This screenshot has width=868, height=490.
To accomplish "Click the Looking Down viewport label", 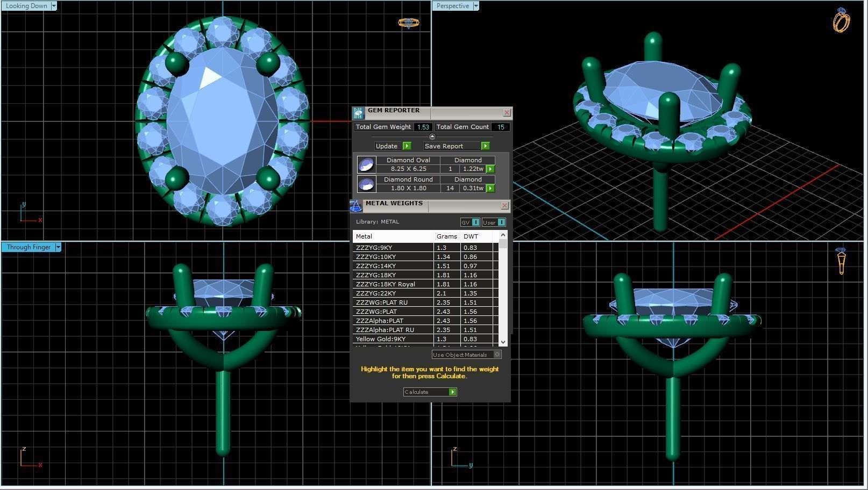I will (x=26, y=6).
